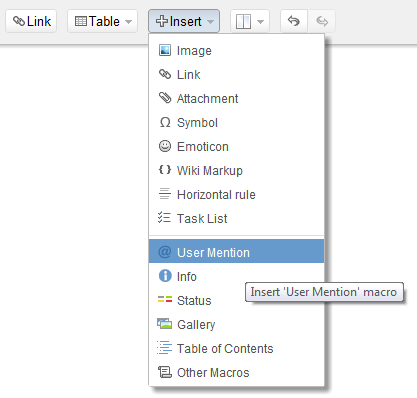Select User Mention from Insert menu
The image size is (417, 398).
[236, 251]
